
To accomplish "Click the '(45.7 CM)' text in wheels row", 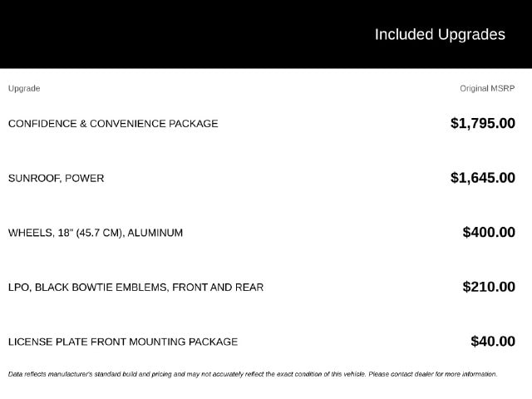I will 100,233.
